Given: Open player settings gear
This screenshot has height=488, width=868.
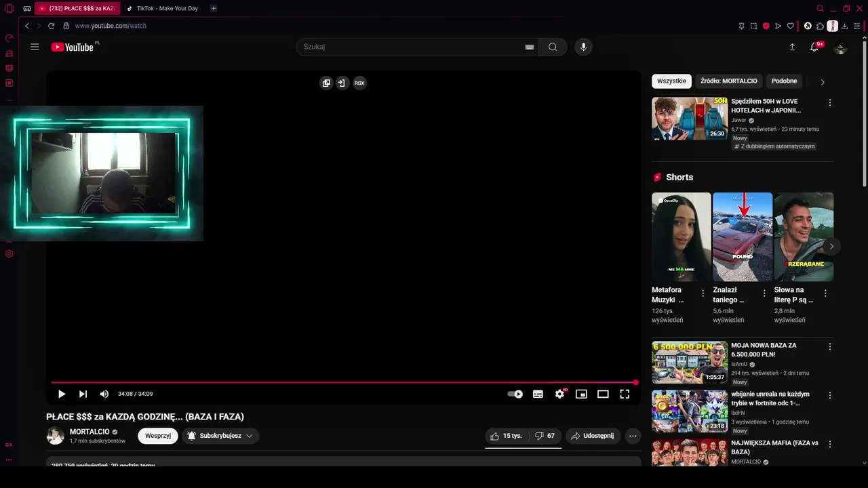Looking at the screenshot, I should pos(559,394).
